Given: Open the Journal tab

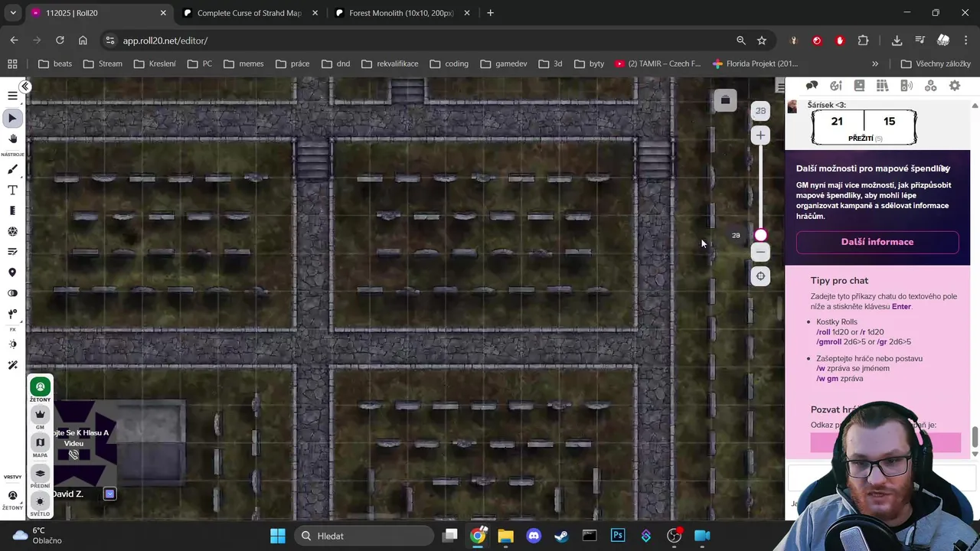Looking at the screenshot, I should click(x=859, y=86).
